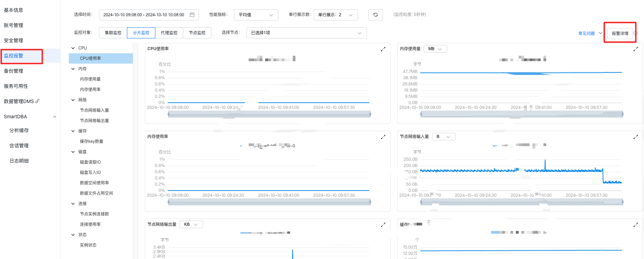Expand the cache chart to fullscreen
The height and width of the screenshot is (259, 644).
636,225
